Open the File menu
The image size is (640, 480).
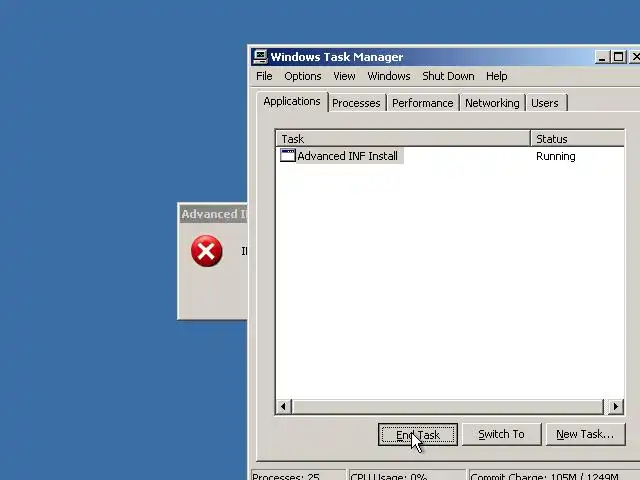[264, 76]
